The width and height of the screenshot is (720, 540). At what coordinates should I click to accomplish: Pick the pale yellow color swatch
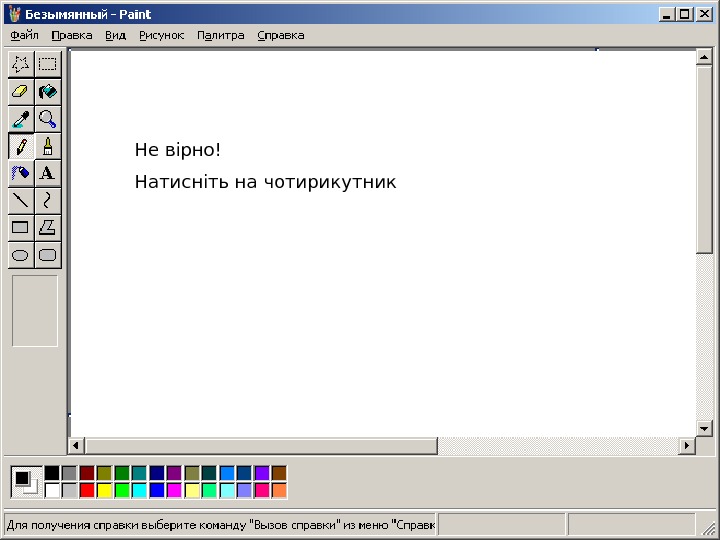tap(191, 490)
